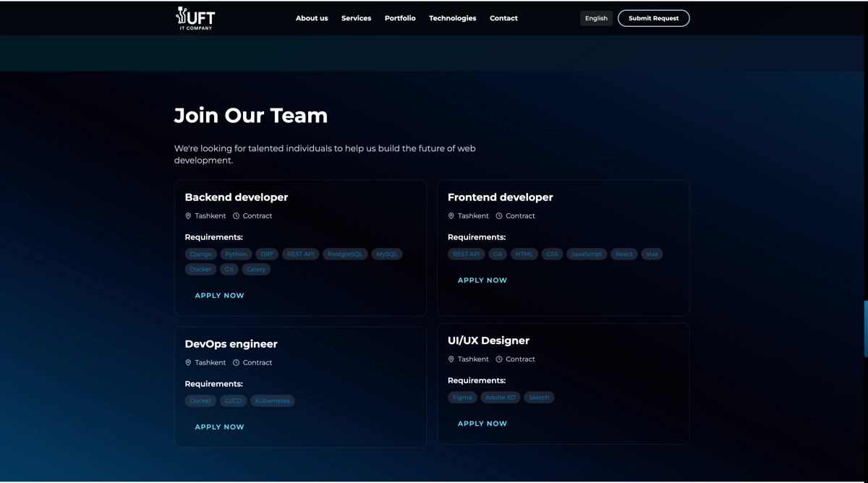
Task: Apply now for UI/UX Designer vacancy
Action: click(x=482, y=424)
